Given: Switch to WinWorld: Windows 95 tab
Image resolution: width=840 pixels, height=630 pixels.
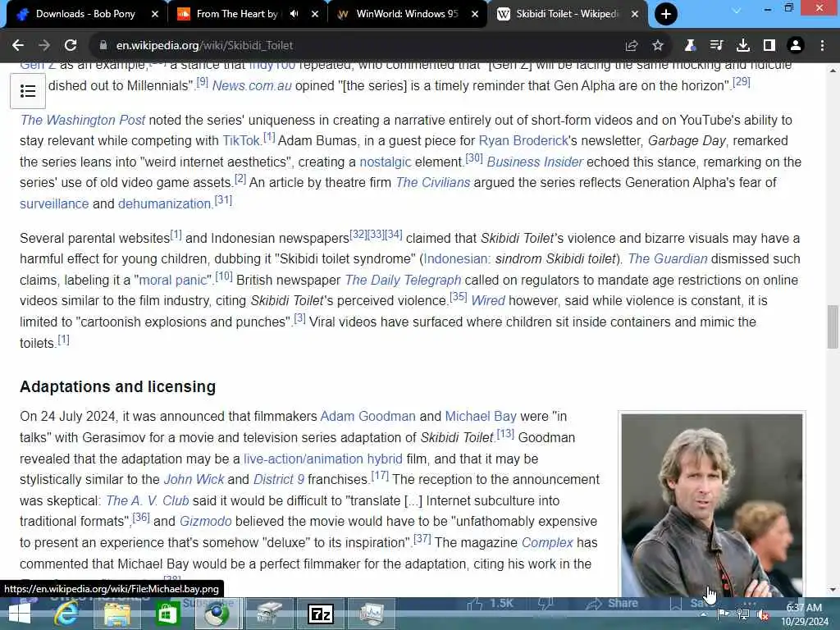Looking at the screenshot, I should click(x=407, y=14).
